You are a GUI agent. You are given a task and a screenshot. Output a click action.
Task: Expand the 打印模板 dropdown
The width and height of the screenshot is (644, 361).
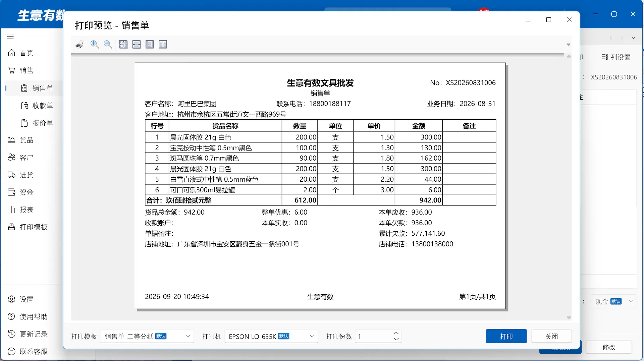coord(147,336)
